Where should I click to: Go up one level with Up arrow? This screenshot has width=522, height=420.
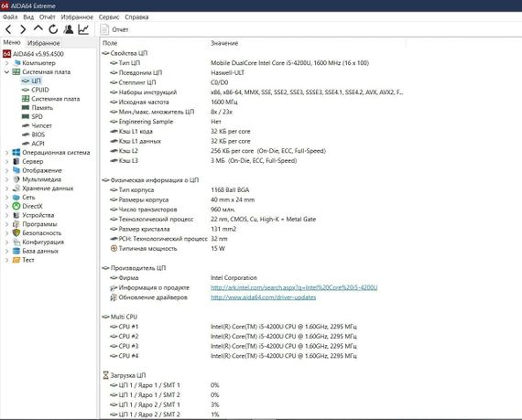pyautogui.click(x=38, y=29)
